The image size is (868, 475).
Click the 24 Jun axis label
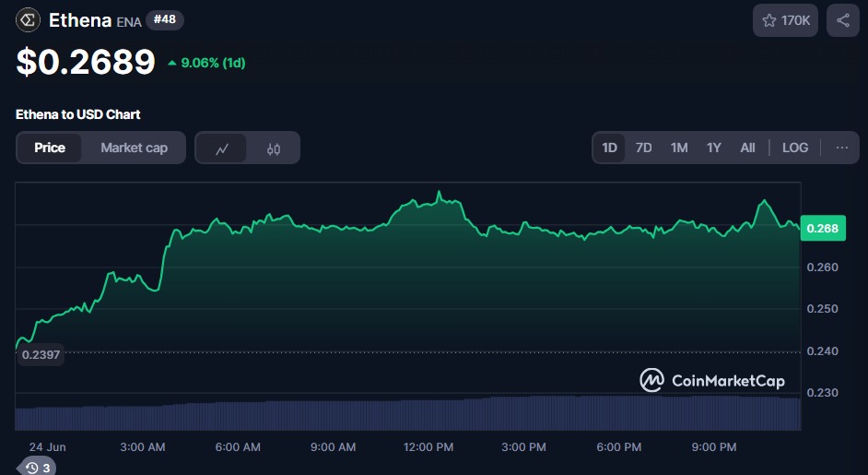tap(47, 447)
